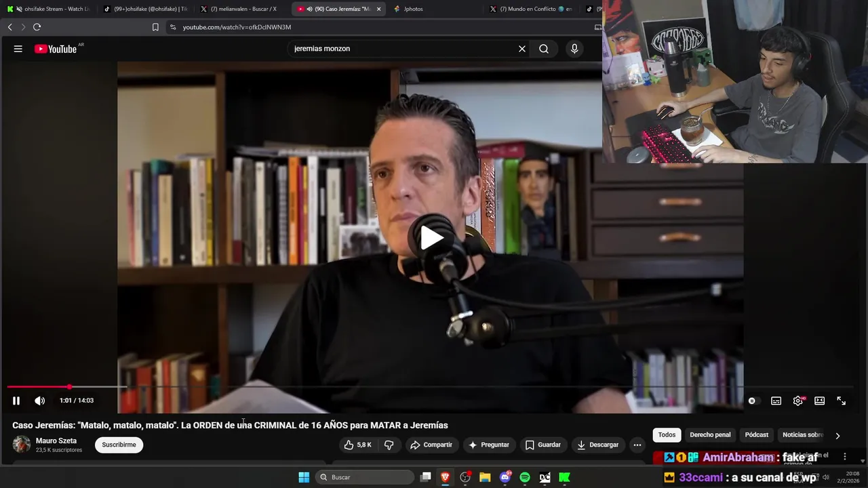Click the 'Preguntar' AI button
This screenshot has width=868, height=488.
(489, 445)
